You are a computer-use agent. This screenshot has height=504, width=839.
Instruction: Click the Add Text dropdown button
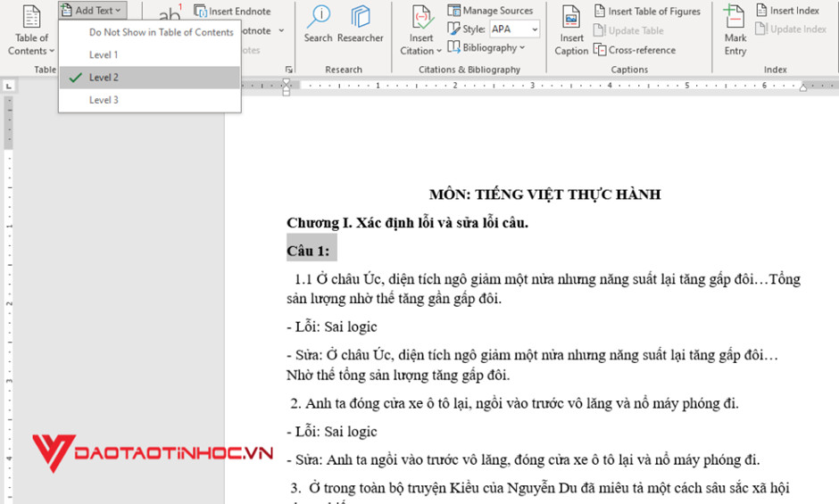93,10
